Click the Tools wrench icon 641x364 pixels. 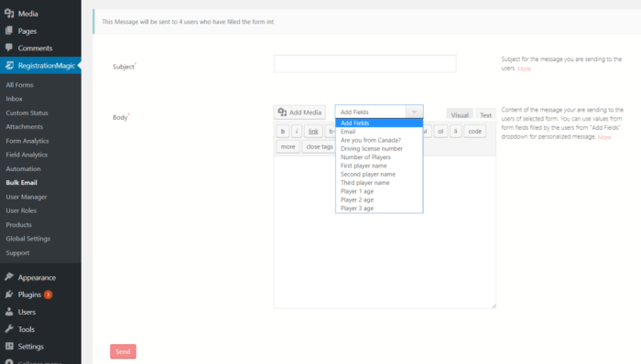[9, 329]
